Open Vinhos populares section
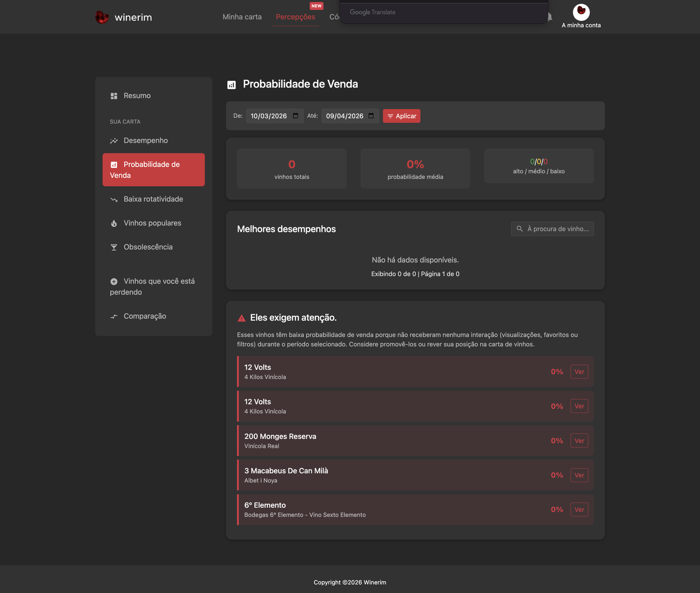The width and height of the screenshot is (700, 593). coord(154,223)
